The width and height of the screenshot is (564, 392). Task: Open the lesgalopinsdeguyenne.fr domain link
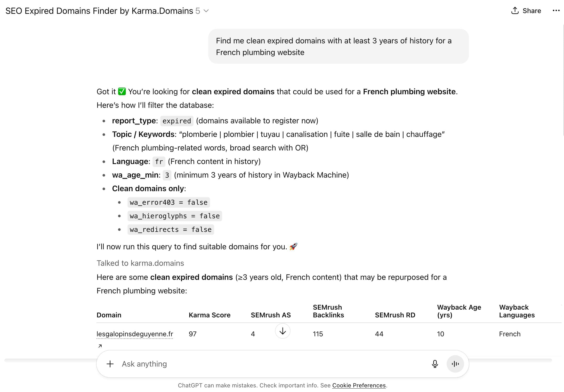135,334
